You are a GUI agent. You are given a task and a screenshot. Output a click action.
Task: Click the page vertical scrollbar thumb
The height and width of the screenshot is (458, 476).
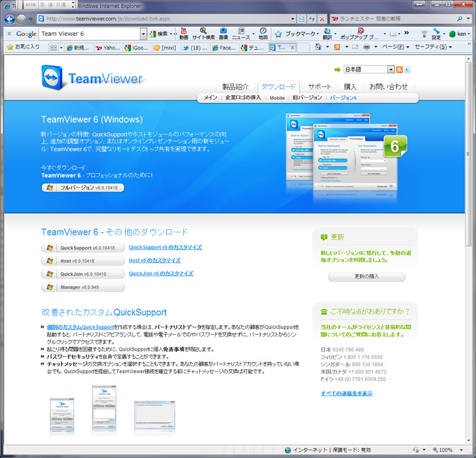(x=468, y=154)
